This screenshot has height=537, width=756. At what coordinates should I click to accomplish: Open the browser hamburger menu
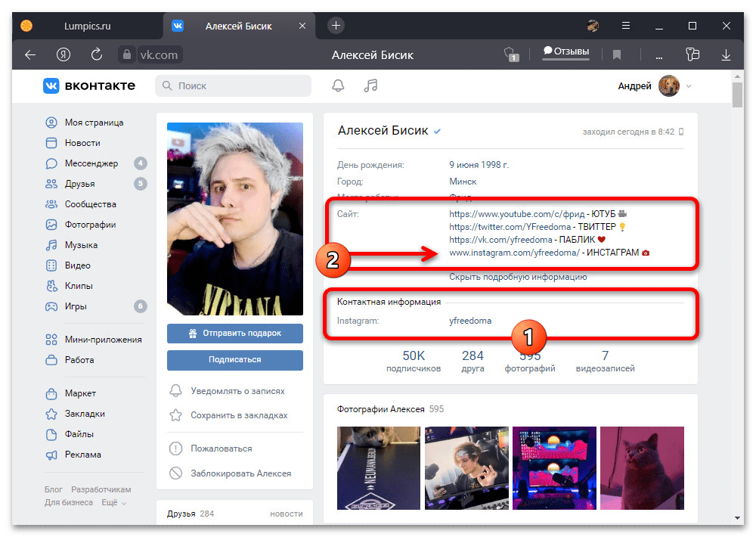tap(626, 26)
